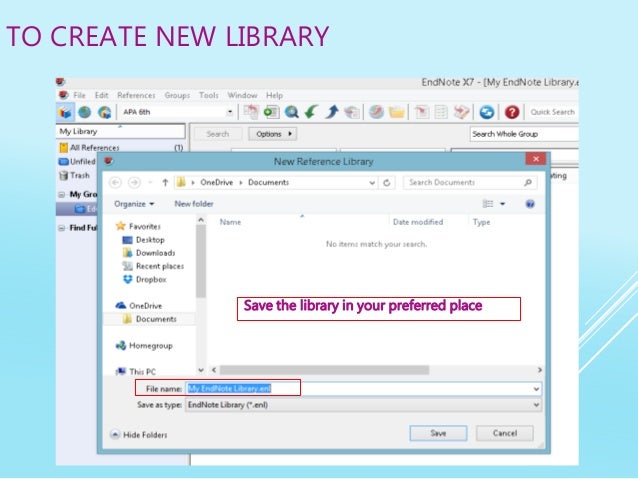Open the File name history dropdown
The width and height of the screenshot is (638, 479).
click(x=536, y=389)
